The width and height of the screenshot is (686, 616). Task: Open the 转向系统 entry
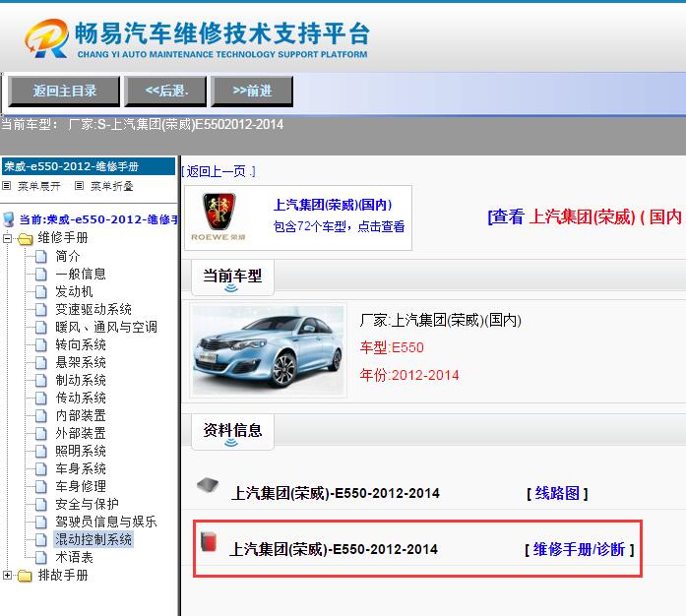click(81, 344)
